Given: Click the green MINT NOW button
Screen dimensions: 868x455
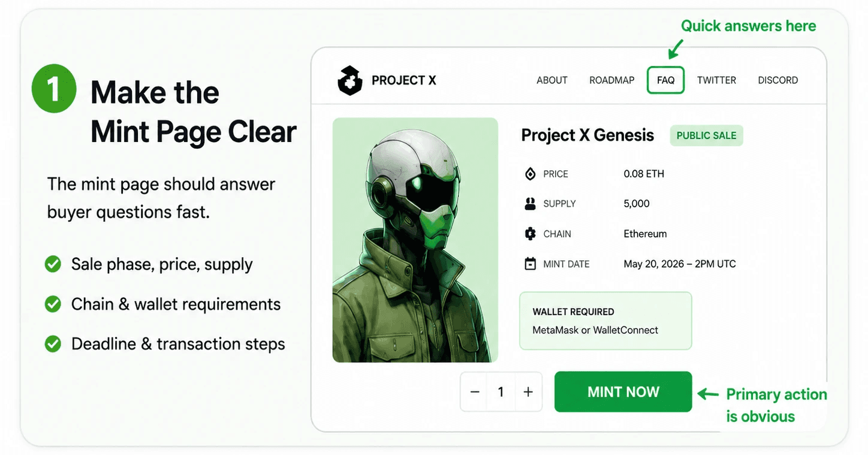Looking at the screenshot, I should coord(623,392).
